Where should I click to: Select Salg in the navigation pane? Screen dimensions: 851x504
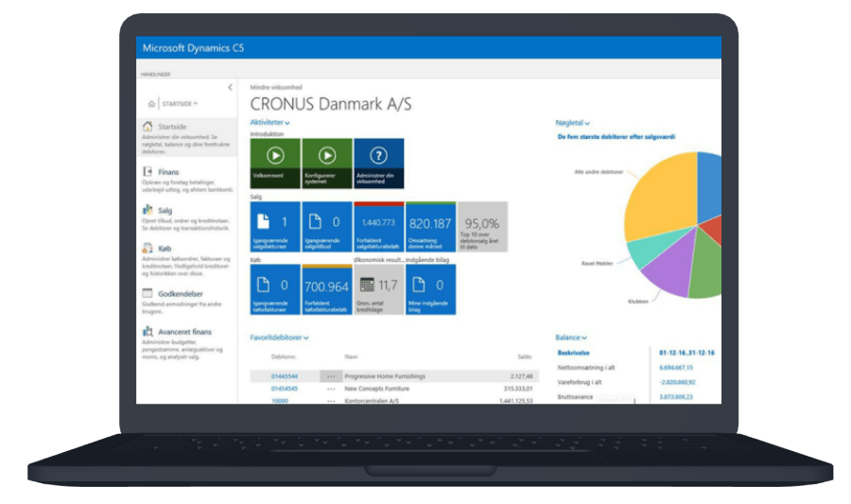click(x=165, y=210)
